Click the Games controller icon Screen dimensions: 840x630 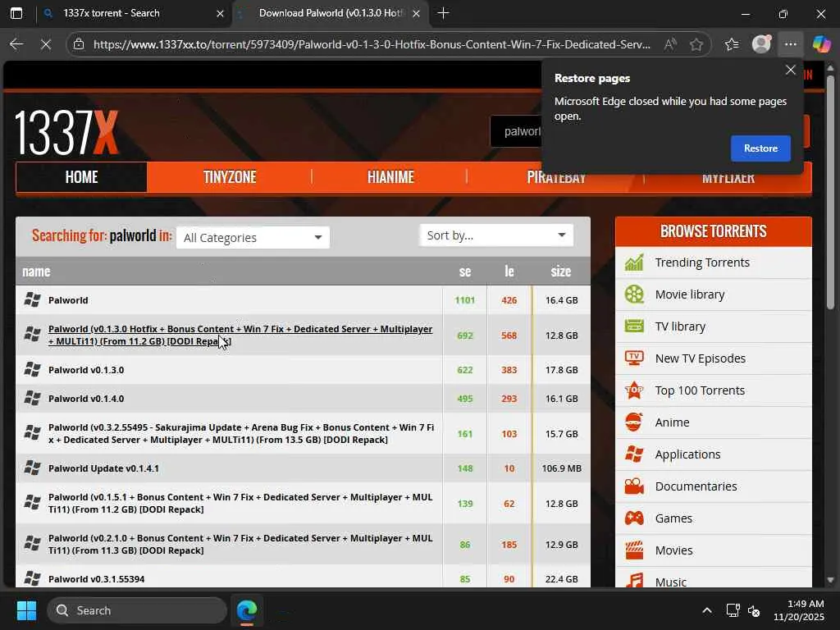tap(634, 518)
